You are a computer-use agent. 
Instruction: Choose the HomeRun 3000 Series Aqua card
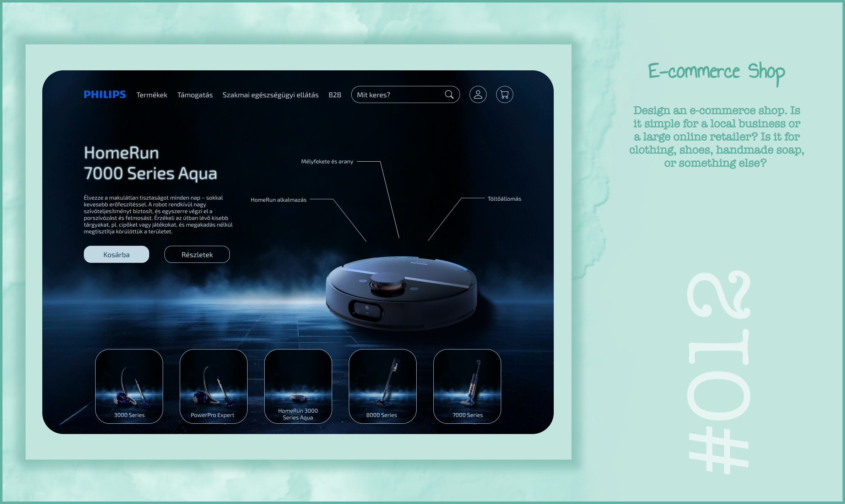[298, 386]
